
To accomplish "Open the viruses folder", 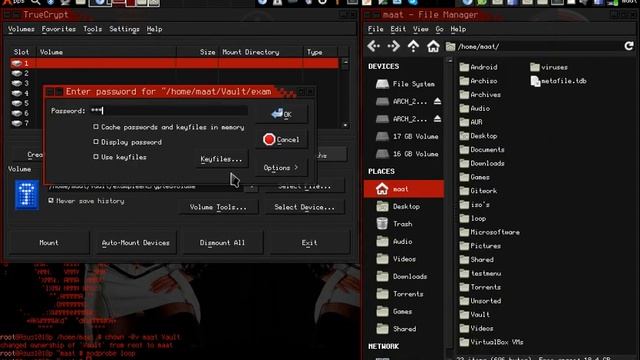I will [549, 67].
